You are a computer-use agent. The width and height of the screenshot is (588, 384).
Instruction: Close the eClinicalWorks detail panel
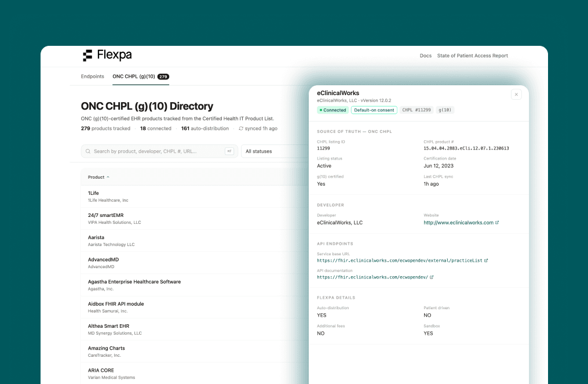coord(516,94)
